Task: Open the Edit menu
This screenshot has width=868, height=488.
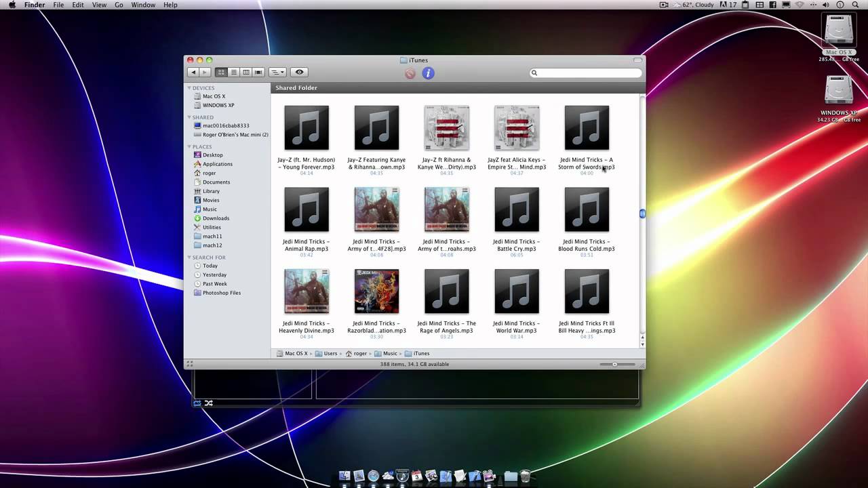Action: 78,5
